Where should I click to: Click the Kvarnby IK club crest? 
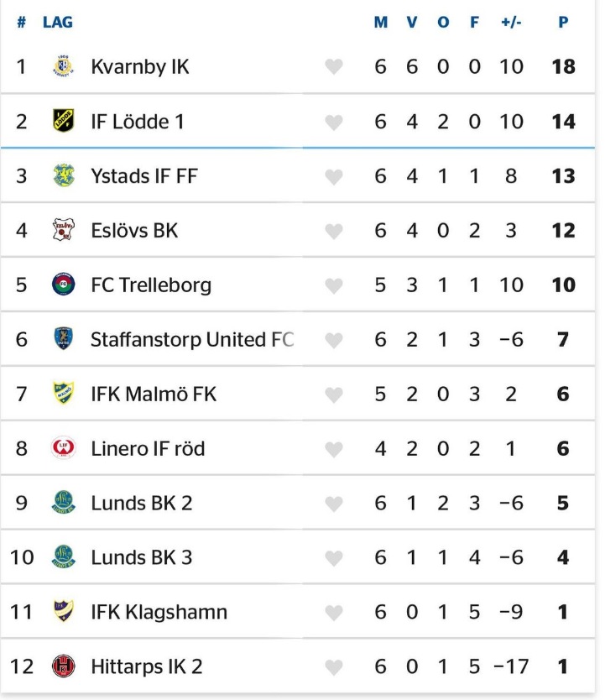[63, 66]
